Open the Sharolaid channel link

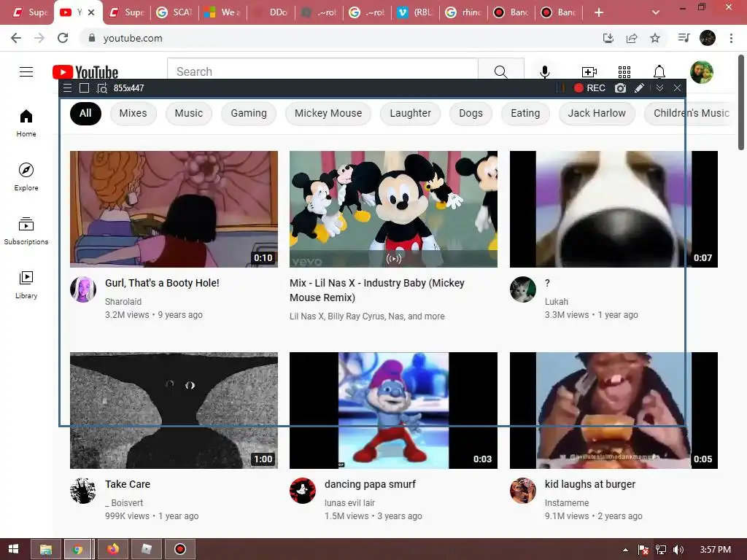[123, 301]
